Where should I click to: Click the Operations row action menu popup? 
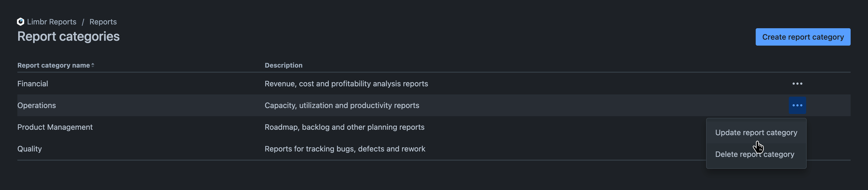[x=757, y=143]
